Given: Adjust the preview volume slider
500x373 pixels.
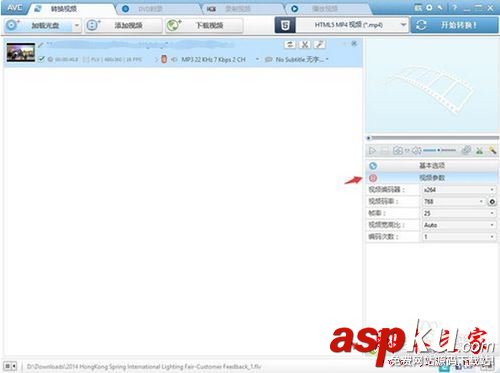Looking at the screenshot, I should click(x=439, y=150).
